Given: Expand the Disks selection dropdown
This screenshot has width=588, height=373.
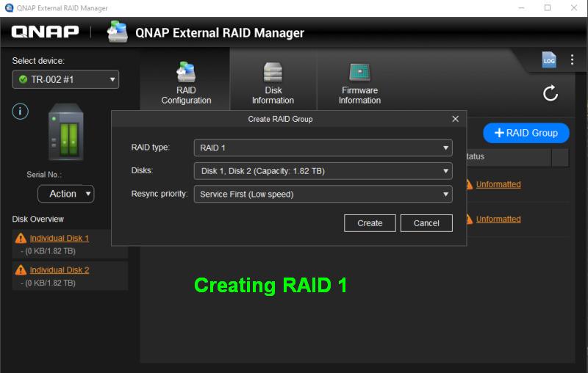Looking at the screenshot, I should tap(323, 171).
